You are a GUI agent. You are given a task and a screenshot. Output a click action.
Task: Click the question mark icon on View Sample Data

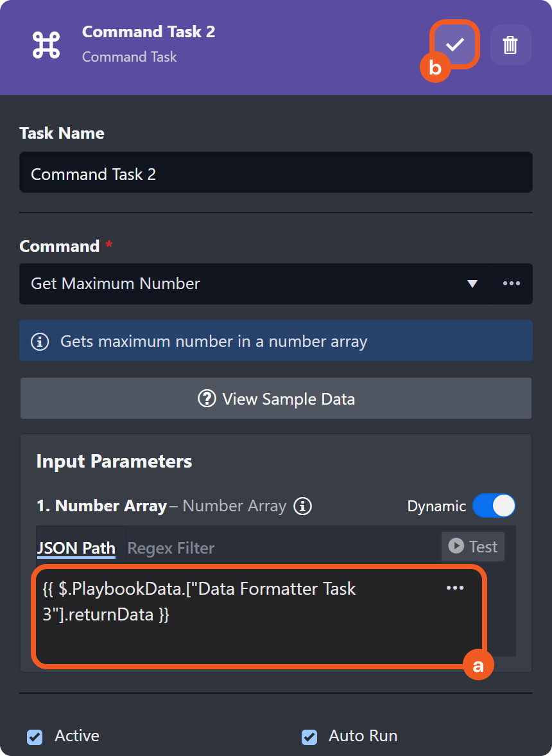click(x=207, y=399)
